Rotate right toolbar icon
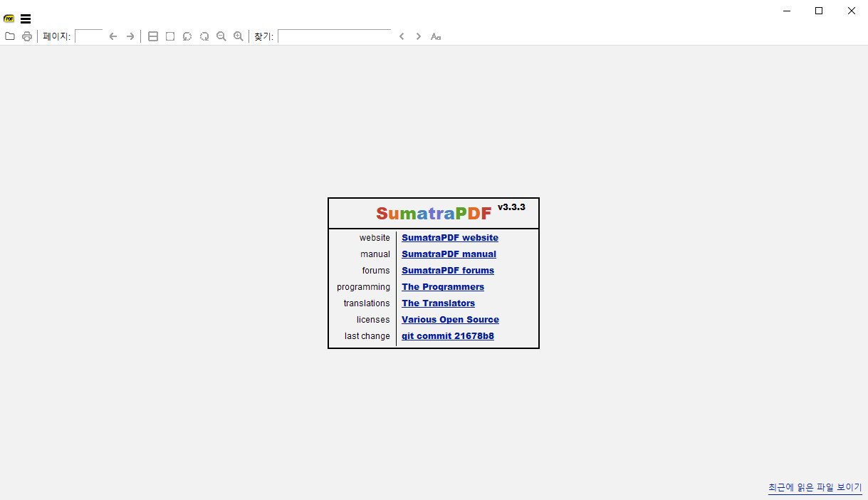This screenshot has width=868, height=500. click(204, 36)
